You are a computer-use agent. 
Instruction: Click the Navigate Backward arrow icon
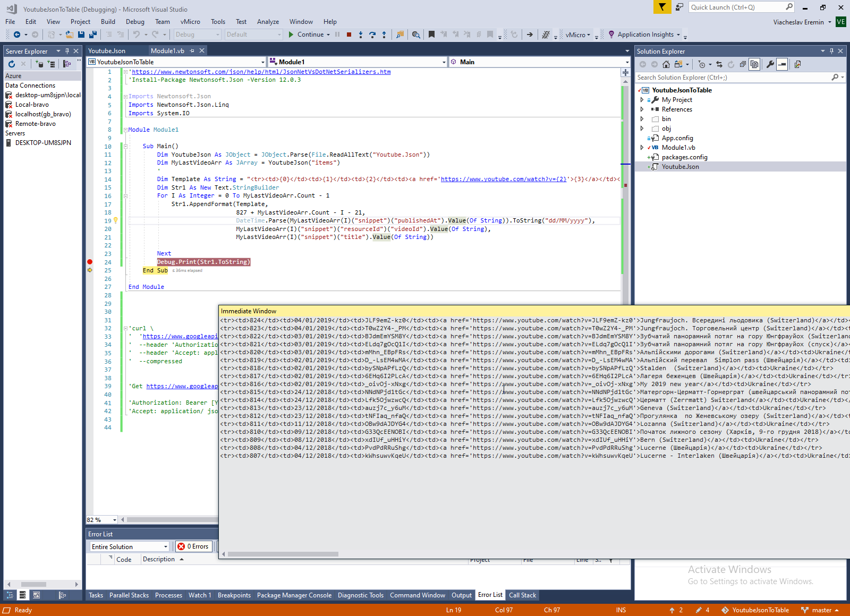tap(17, 35)
